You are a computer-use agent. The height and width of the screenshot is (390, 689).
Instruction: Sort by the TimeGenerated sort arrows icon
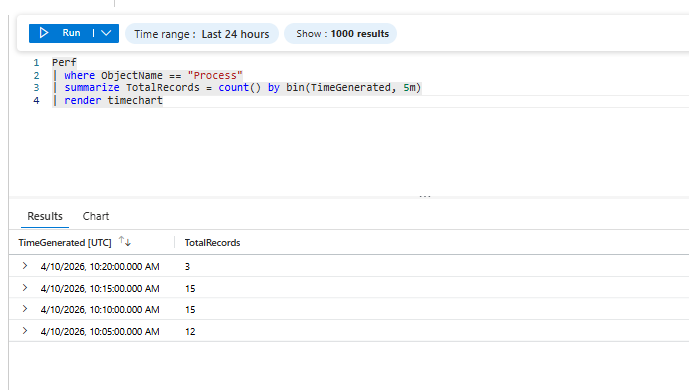click(x=125, y=242)
